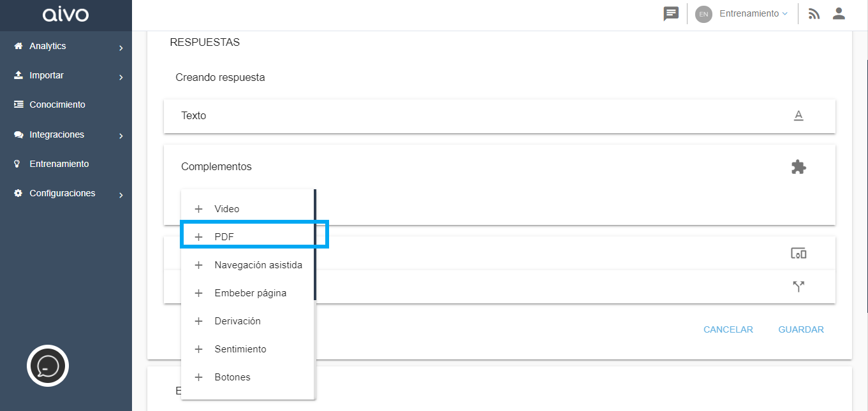Click the CANCELAR button
This screenshot has width=868, height=411.
(728, 329)
